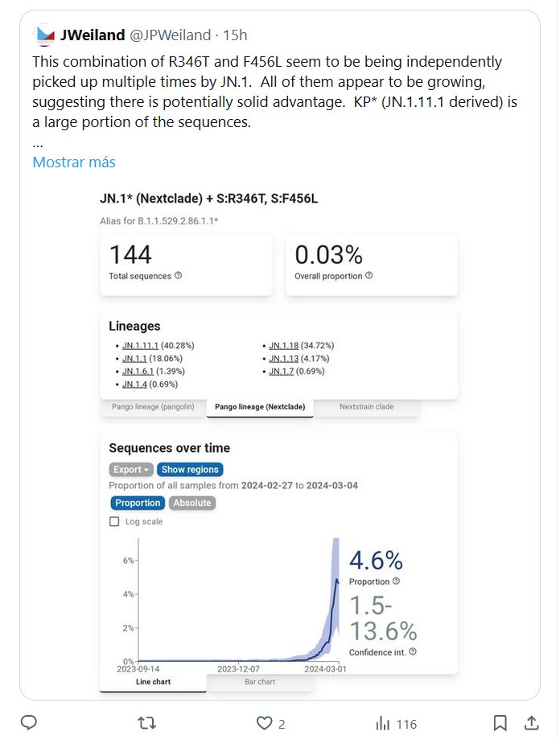
Task: Switch to Pango lineage (pangolin) tab
Action: pyautogui.click(x=153, y=407)
